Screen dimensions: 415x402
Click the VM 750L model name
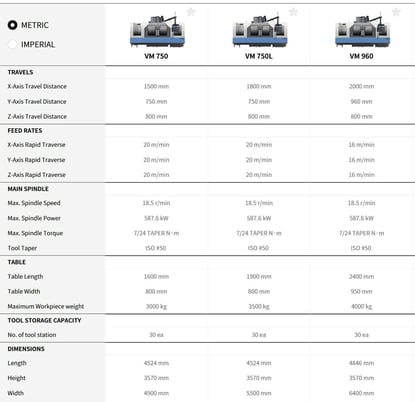coord(259,56)
